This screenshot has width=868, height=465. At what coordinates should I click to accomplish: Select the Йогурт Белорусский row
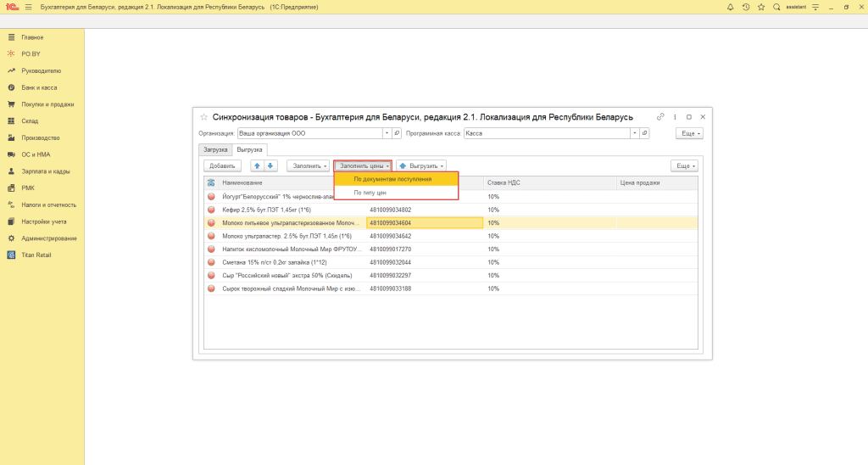(451, 197)
